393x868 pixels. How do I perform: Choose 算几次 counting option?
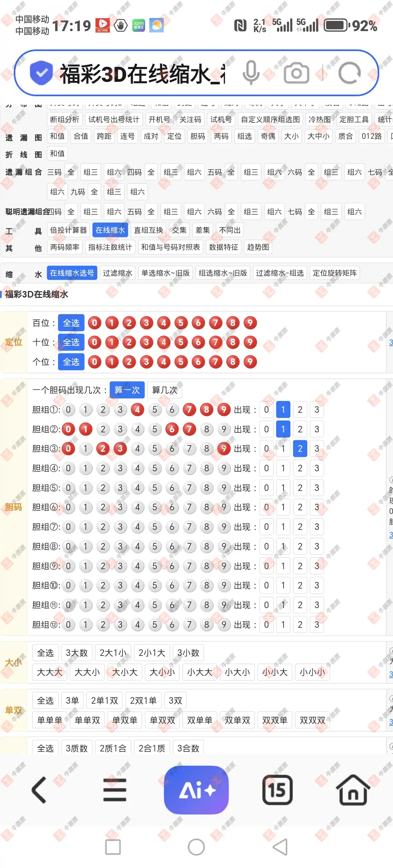pyautogui.click(x=164, y=390)
